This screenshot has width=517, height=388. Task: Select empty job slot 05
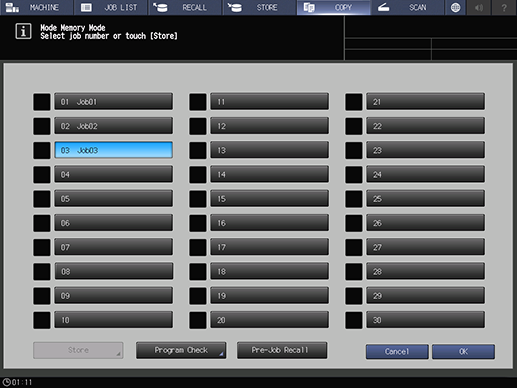pyautogui.click(x=114, y=199)
